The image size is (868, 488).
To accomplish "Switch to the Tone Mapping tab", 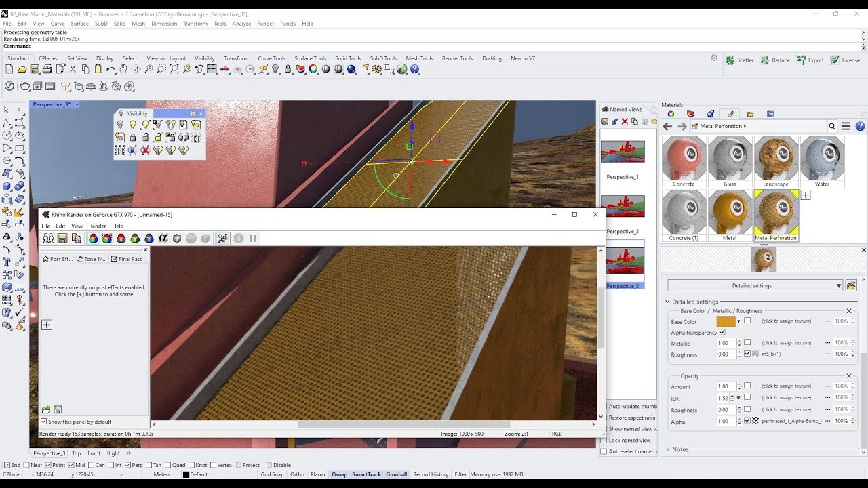I will point(92,259).
